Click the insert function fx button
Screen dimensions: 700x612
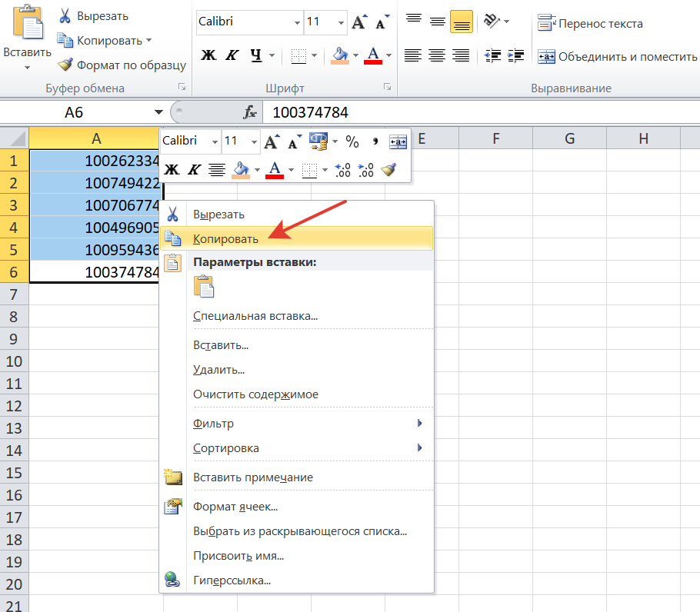click(x=250, y=112)
